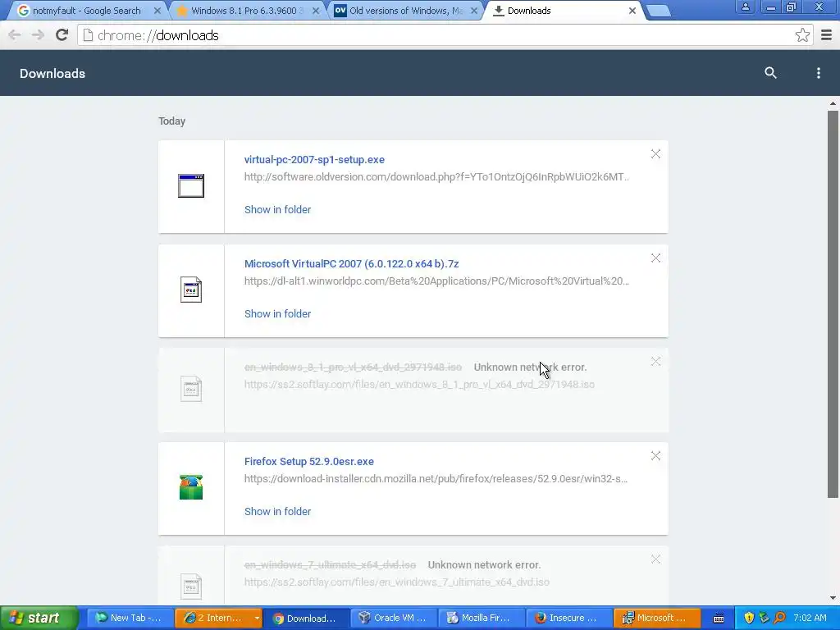Show virtual-pc-2007-sp1-setup.exe in folder

(x=277, y=209)
